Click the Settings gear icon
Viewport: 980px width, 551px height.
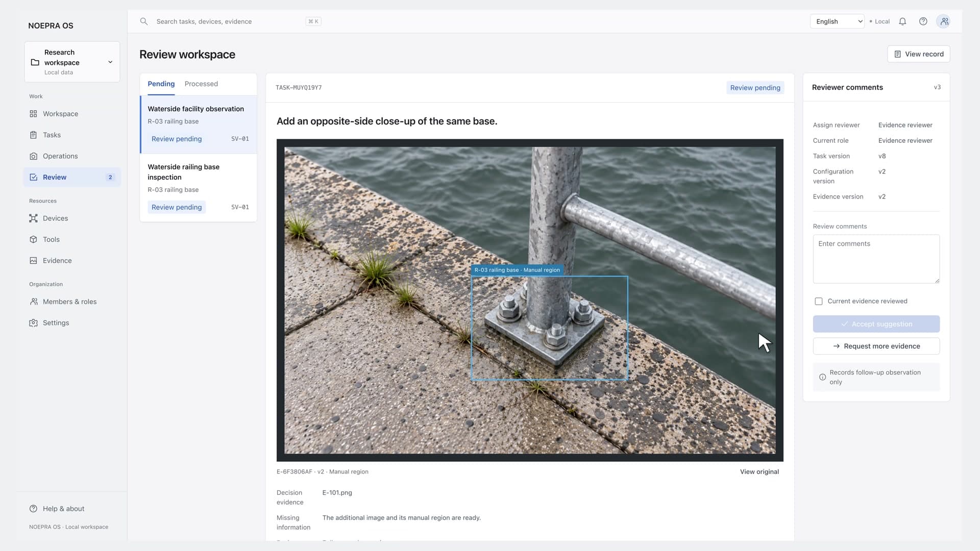tap(33, 323)
